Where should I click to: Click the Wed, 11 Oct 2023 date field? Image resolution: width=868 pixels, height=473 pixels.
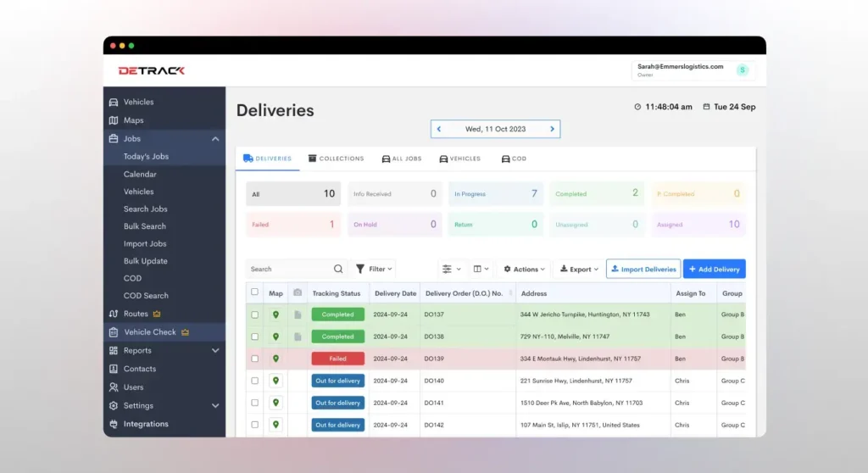pyautogui.click(x=495, y=129)
